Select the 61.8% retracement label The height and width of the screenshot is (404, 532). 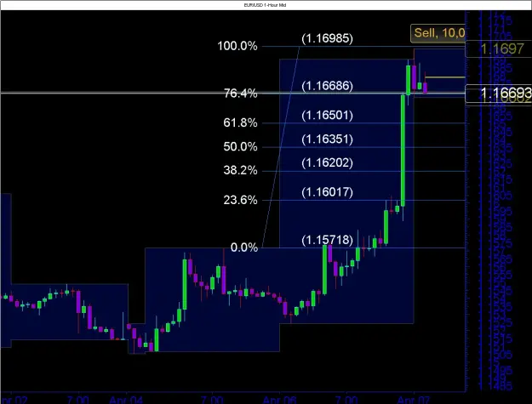240,122
